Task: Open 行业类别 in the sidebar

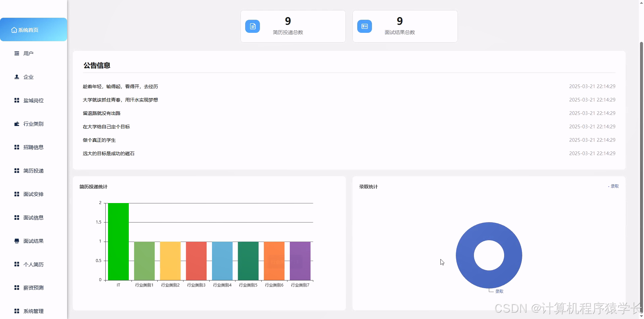Action: 34,124
